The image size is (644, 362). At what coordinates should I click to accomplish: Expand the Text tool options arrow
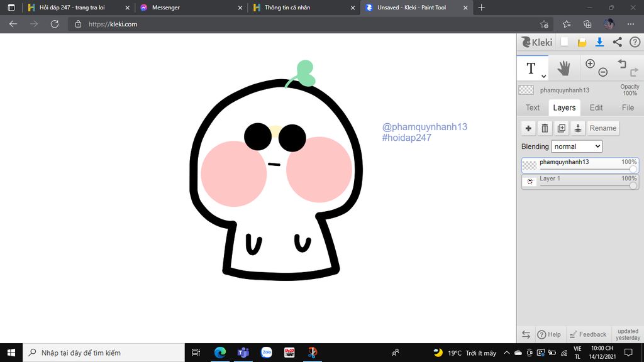(x=543, y=76)
